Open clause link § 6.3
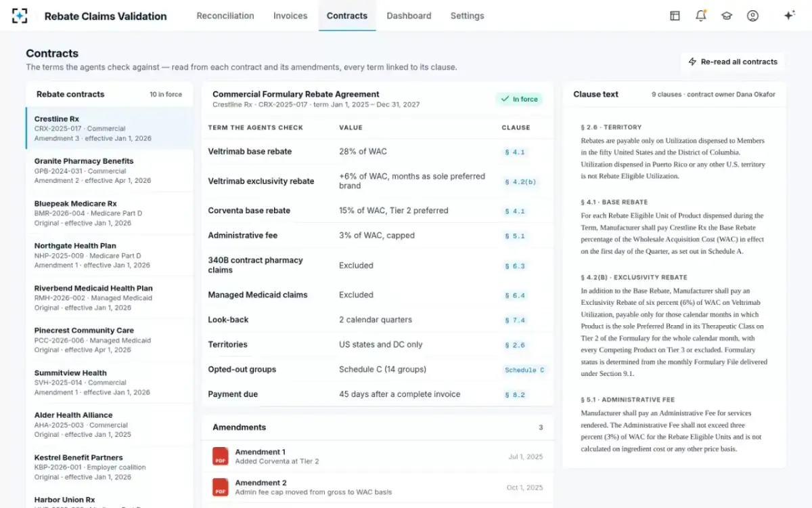The image size is (812, 508). [x=515, y=266]
